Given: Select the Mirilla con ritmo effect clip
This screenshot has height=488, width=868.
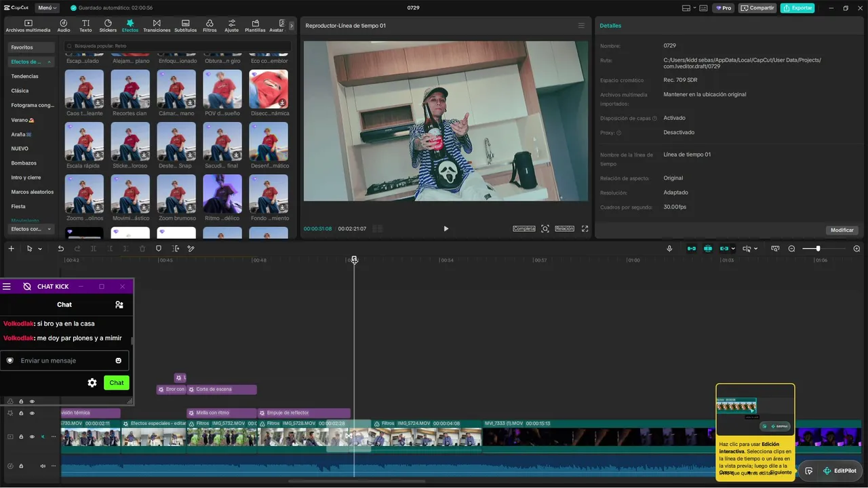Looking at the screenshot, I should tap(222, 413).
